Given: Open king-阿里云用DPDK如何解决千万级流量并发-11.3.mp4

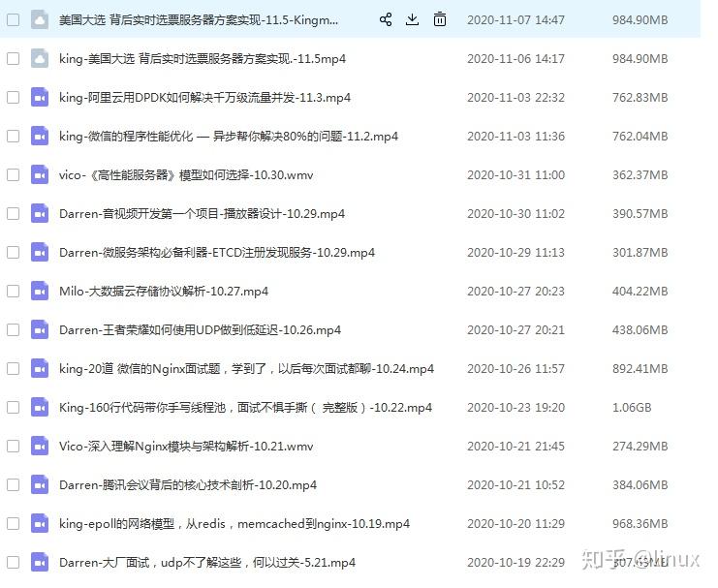Looking at the screenshot, I should tap(204, 98).
